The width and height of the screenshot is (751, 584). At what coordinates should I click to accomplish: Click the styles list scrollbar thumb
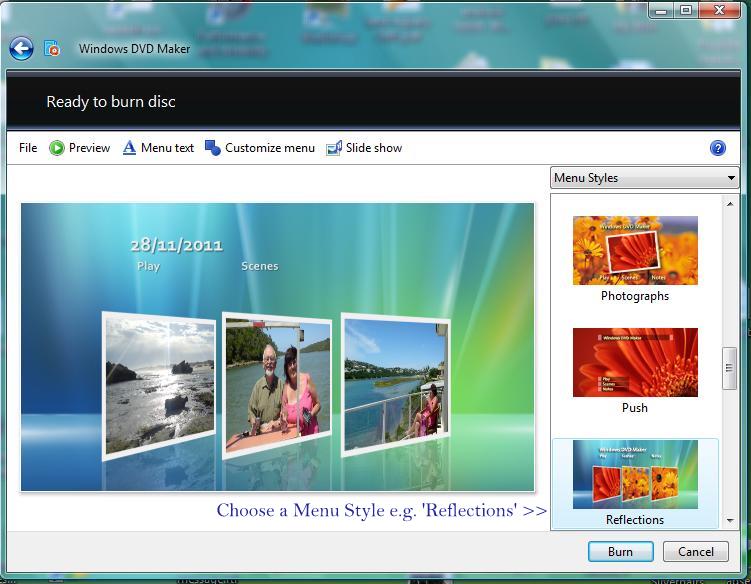pyautogui.click(x=729, y=368)
